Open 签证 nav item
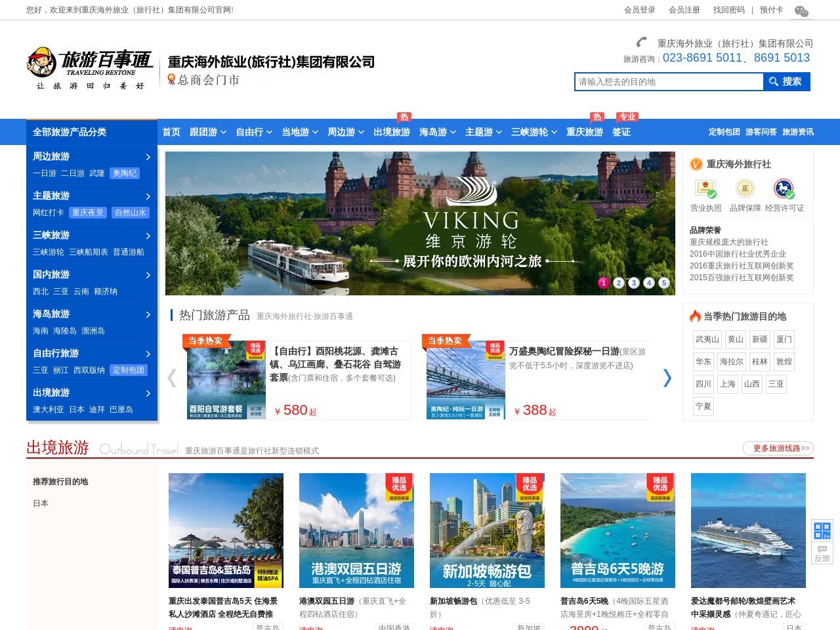Viewport: 840px width, 630px height. tap(621, 132)
